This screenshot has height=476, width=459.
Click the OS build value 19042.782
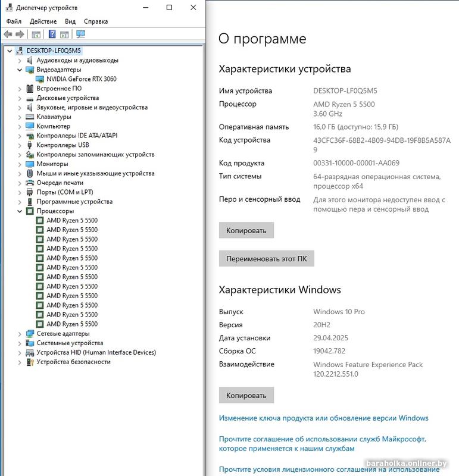(329, 351)
